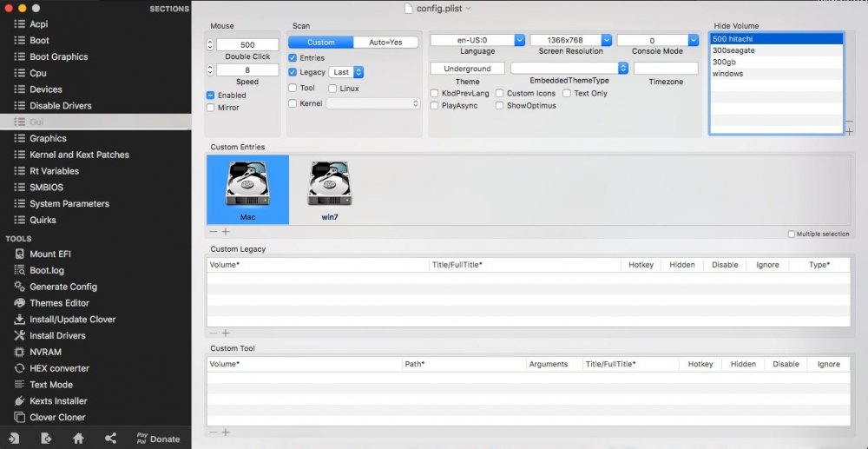Image resolution: width=868 pixels, height=449 pixels.
Task: Enable the Linux scan checkbox
Action: (332, 88)
